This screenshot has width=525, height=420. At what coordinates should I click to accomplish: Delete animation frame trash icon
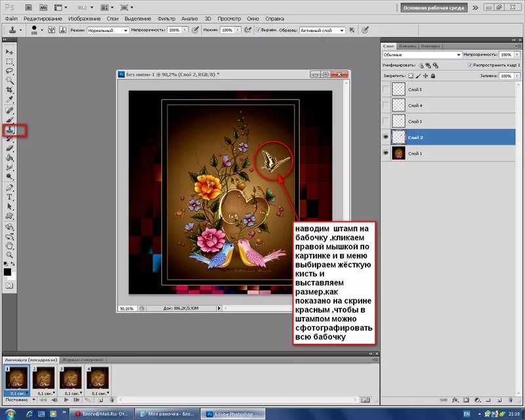112,400
